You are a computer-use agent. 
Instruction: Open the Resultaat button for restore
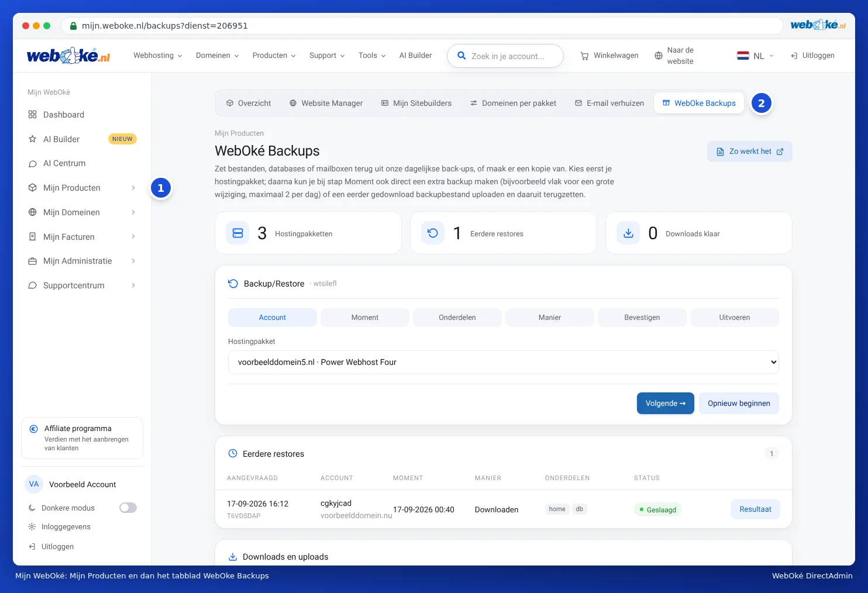755,509
